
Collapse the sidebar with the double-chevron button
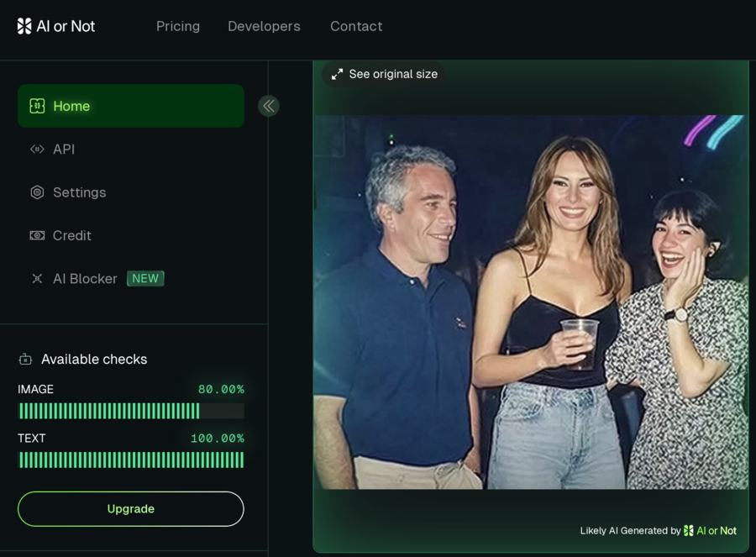click(269, 106)
